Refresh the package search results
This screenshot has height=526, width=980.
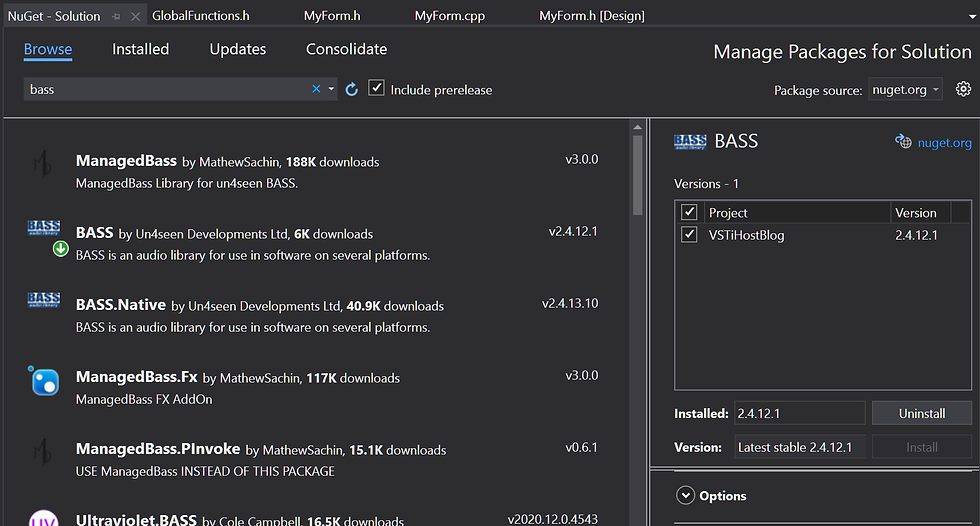[352, 89]
